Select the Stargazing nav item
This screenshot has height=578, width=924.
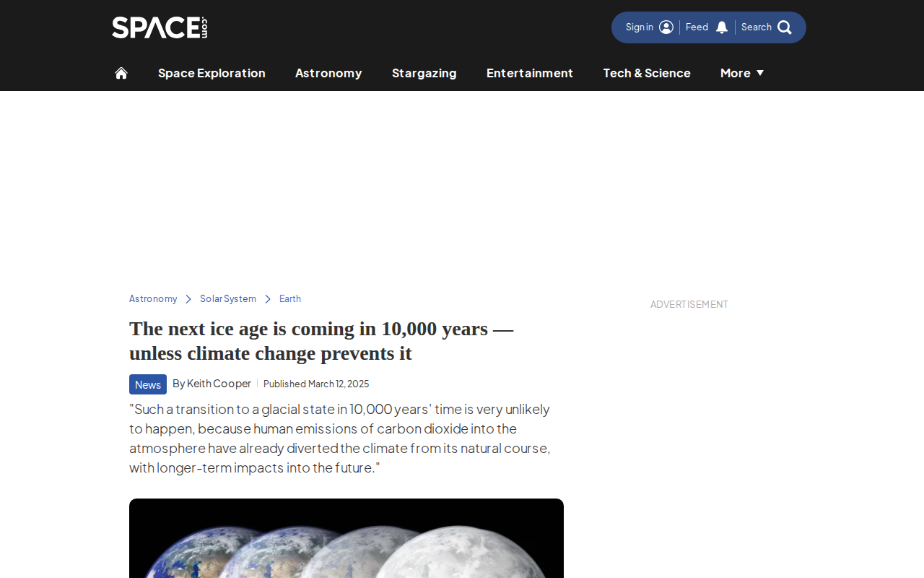coord(424,73)
